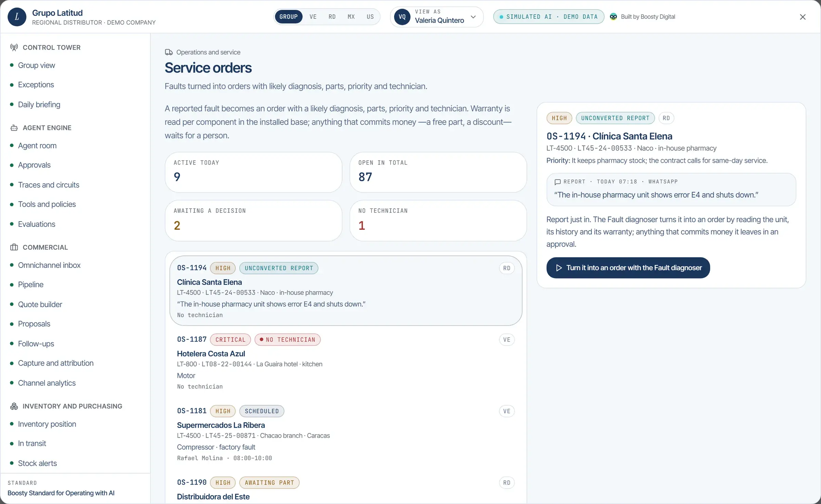Open the OS-1187 Hotelera Costa Azul order
Screen dimensions: 821x504
tap(346, 362)
